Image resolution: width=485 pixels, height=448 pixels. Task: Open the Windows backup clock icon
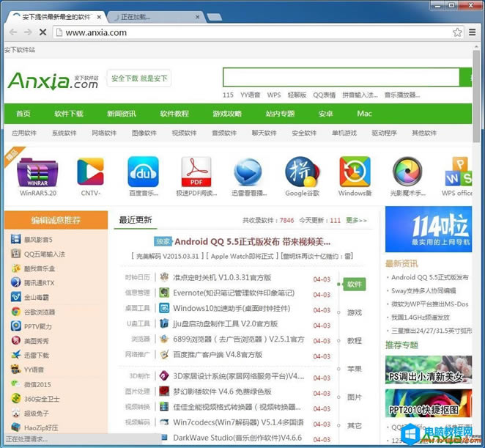tap(355, 172)
